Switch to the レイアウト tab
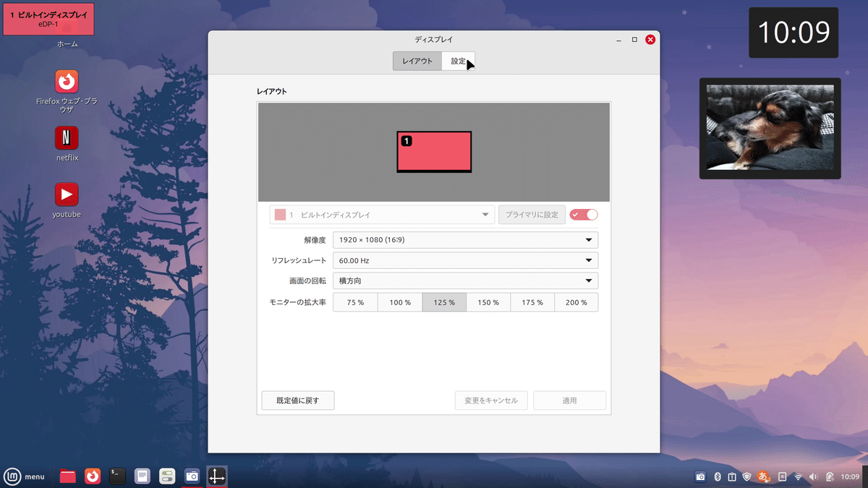The image size is (868, 488). click(417, 61)
